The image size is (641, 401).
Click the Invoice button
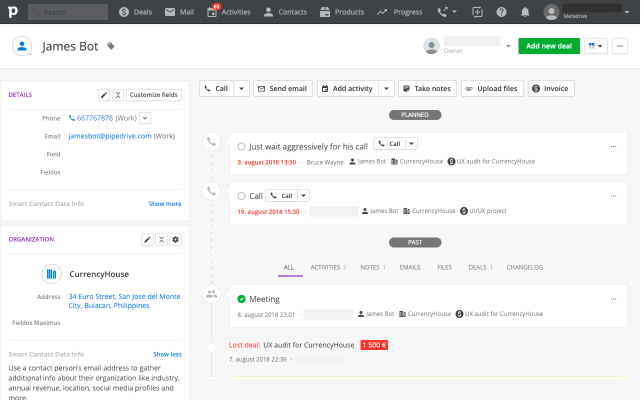coord(551,89)
